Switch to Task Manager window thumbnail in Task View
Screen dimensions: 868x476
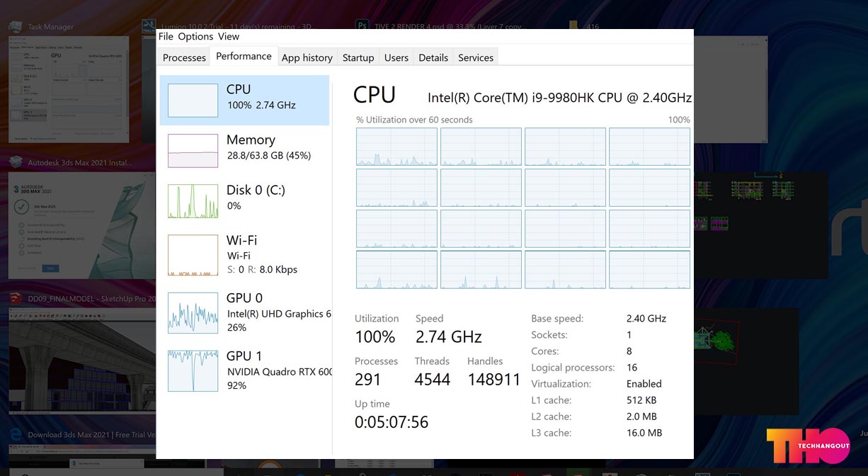69,89
